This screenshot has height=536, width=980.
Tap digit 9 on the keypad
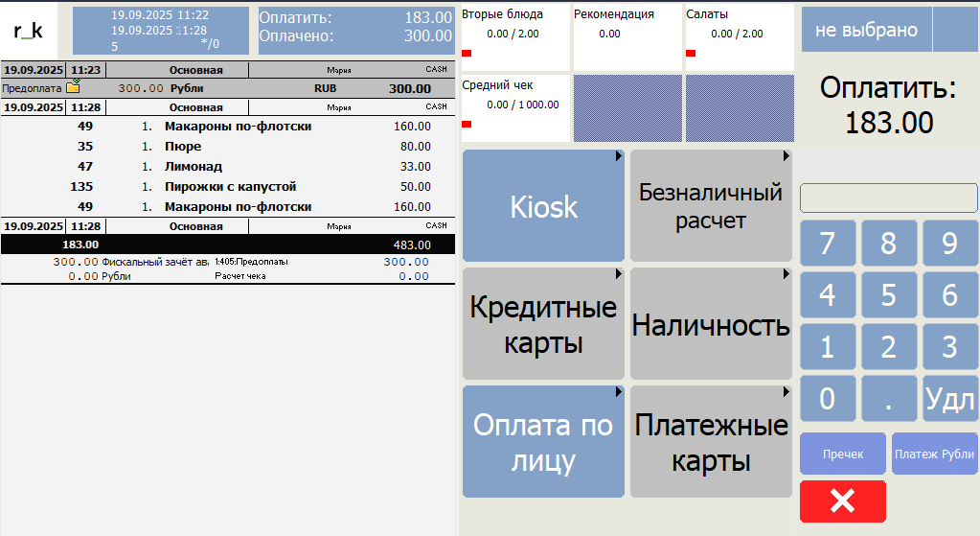949,244
